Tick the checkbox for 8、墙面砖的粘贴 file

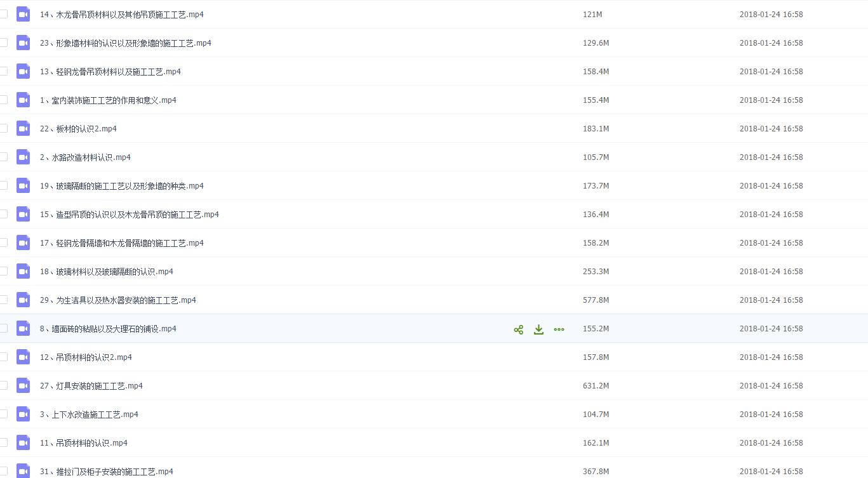[x=3, y=328]
